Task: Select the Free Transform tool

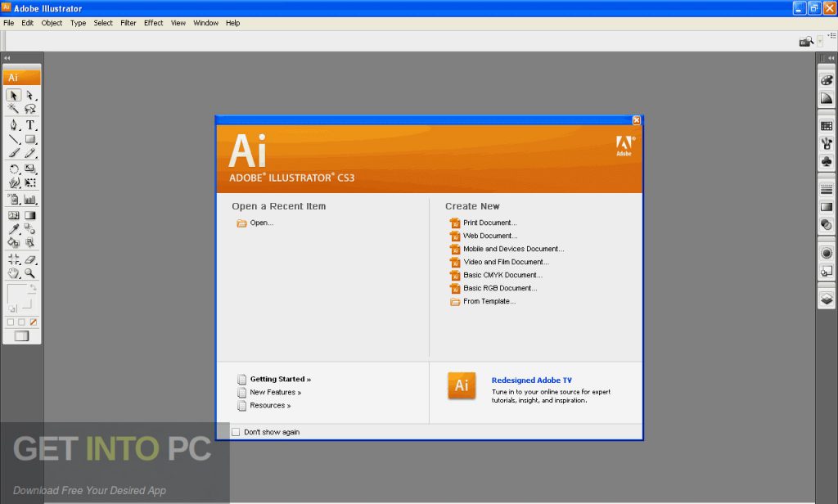Action: [x=30, y=182]
